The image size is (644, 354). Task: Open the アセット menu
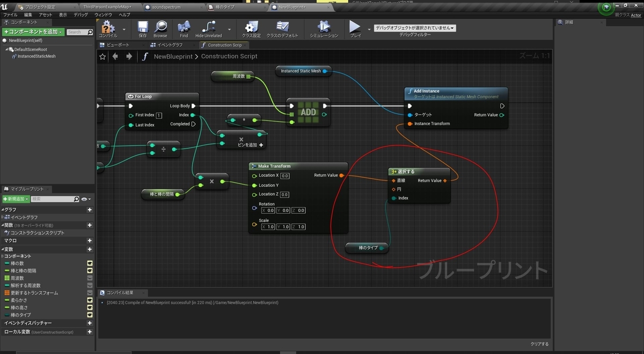point(46,15)
